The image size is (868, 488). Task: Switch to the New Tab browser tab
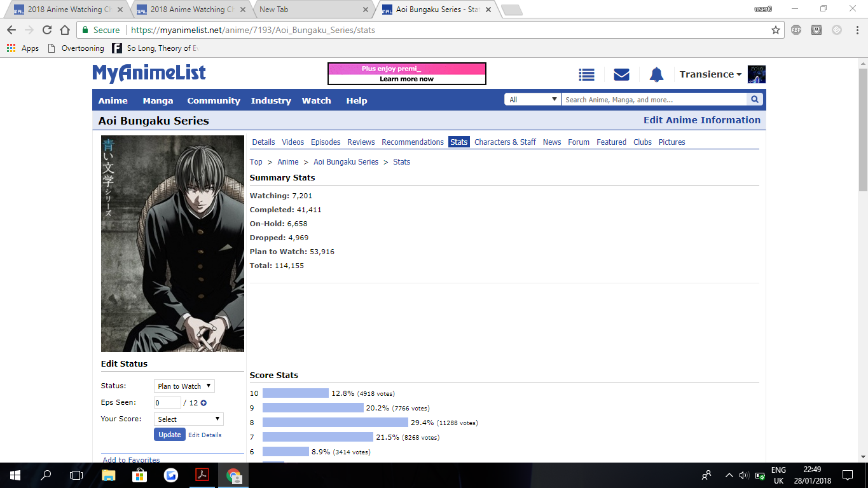[313, 10]
